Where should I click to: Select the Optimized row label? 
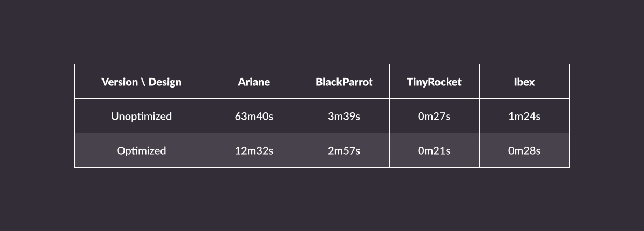(141, 150)
